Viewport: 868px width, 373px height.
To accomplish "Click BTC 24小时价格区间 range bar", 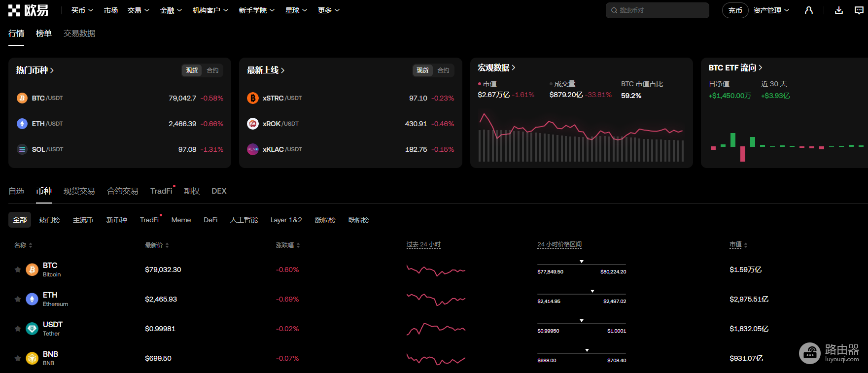I will click(582, 265).
